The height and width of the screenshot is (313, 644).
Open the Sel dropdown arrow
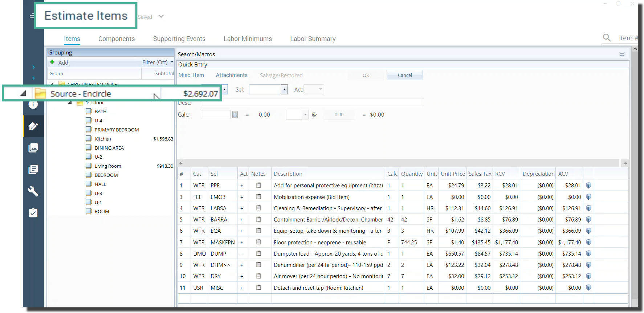284,89
